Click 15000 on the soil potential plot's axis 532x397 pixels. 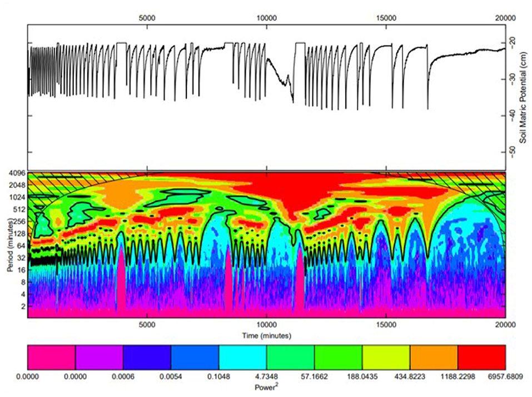coord(386,18)
